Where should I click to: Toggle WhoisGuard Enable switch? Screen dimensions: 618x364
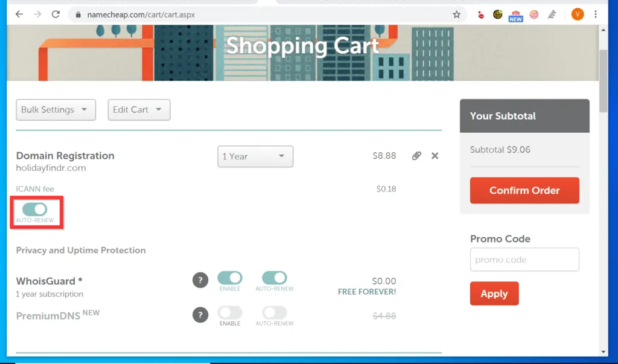coord(230,278)
